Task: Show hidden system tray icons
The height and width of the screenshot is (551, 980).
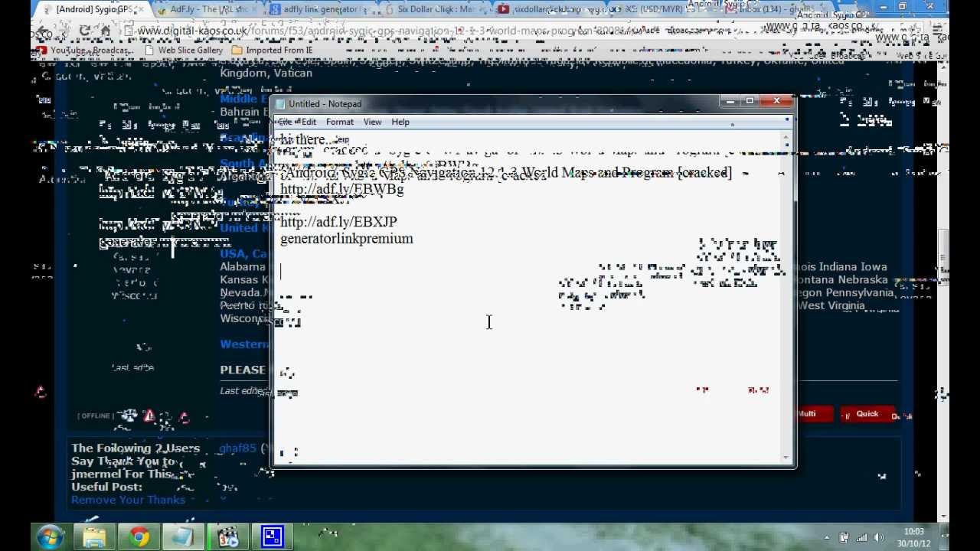Action: coord(827,538)
